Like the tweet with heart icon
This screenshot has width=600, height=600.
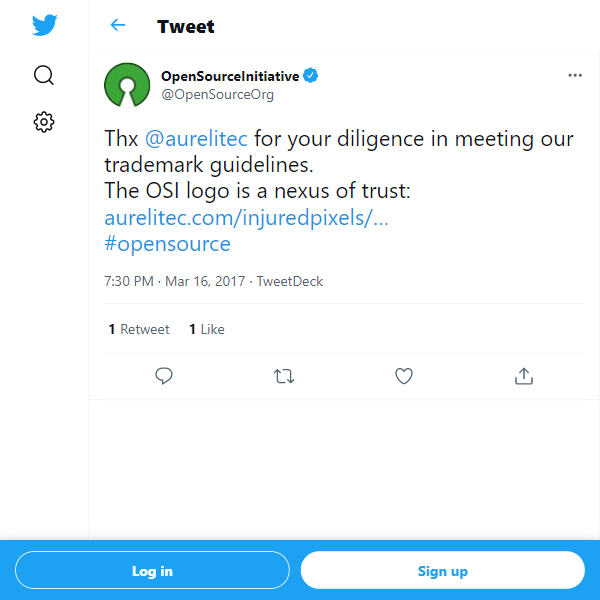tap(404, 376)
